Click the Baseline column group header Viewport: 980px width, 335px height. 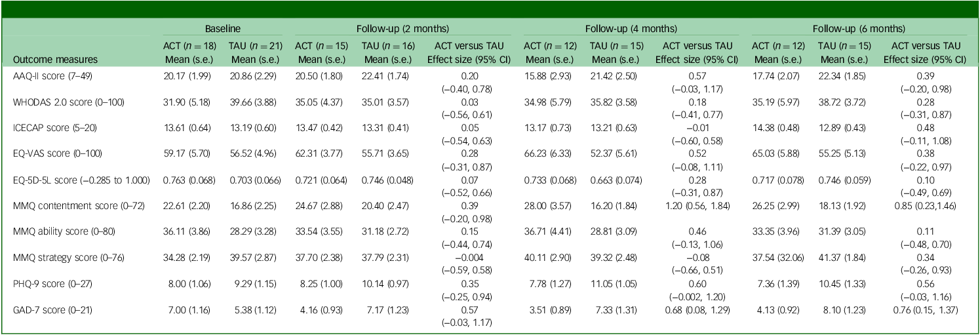click(x=222, y=29)
